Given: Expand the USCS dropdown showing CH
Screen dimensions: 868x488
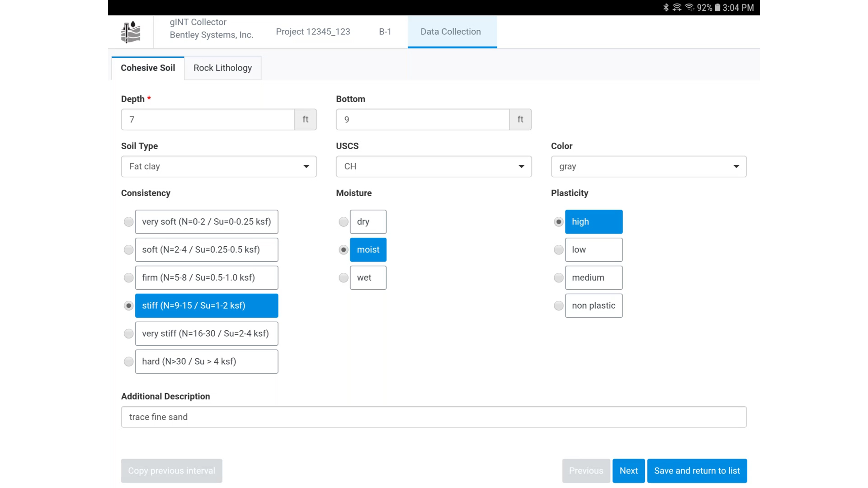Looking at the screenshot, I should pyautogui.click(x=434, y=166).
